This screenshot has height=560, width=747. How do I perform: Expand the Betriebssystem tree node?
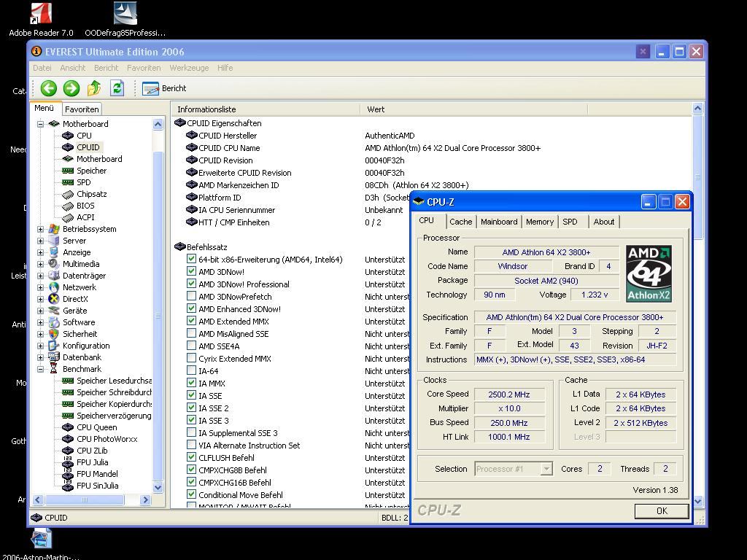41,229
